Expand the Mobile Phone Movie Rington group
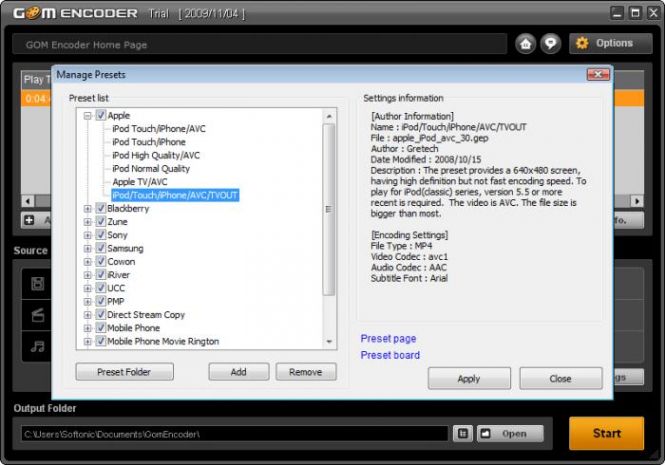Viewport: 665px width, 465px height. (88, 341)
